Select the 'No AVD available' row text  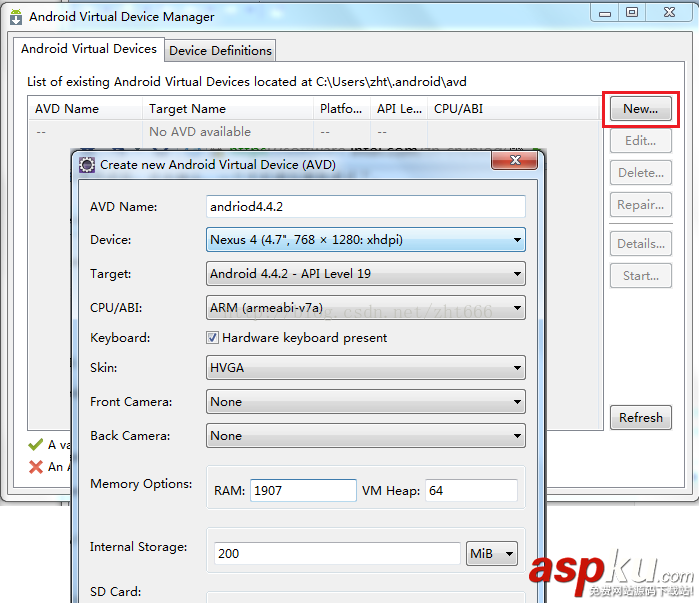200,132
